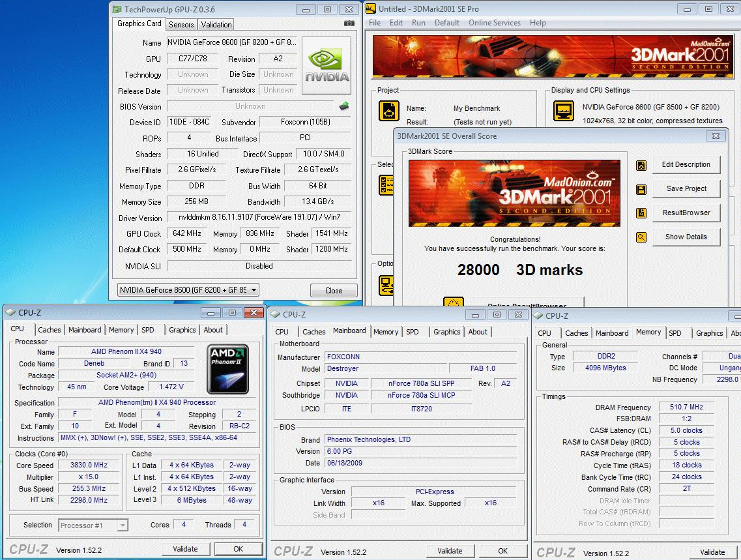Click the Driver Version field in GPU-Z

(x=259, y=217)
